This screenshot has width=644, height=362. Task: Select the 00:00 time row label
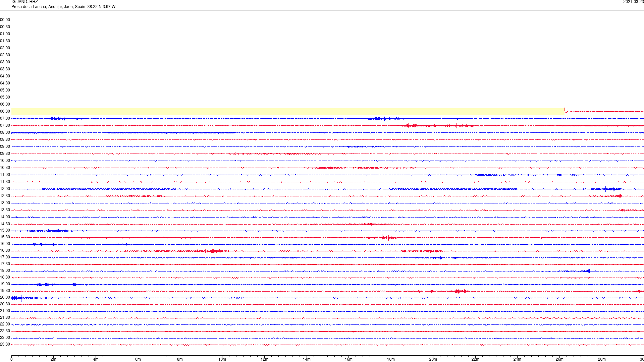[5, 20]
